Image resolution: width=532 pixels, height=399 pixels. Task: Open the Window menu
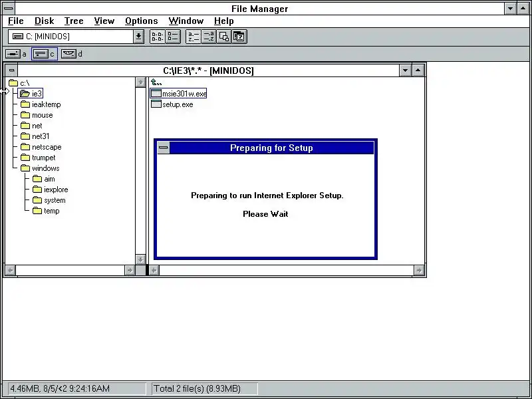coord(186,21)
